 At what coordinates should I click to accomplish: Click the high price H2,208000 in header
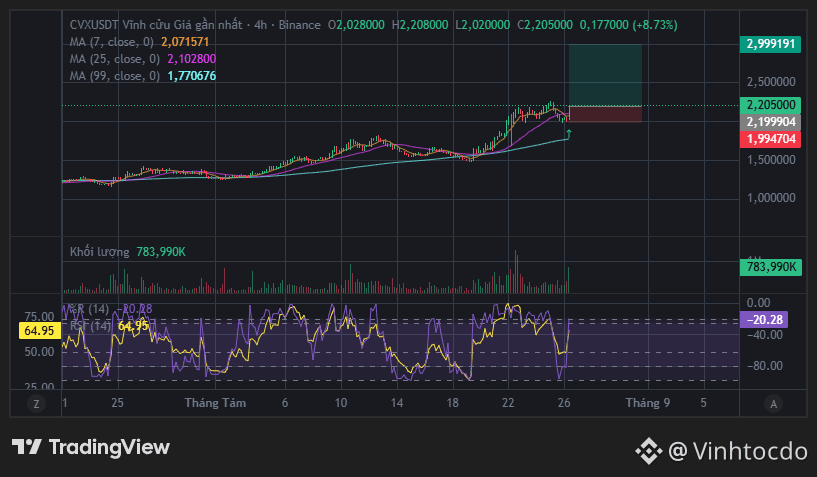tap(419, 25)
